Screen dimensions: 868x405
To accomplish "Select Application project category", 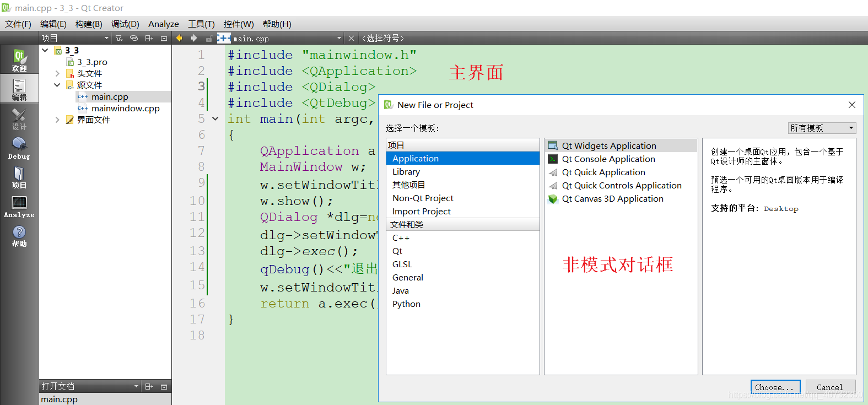I will [463, 158].
